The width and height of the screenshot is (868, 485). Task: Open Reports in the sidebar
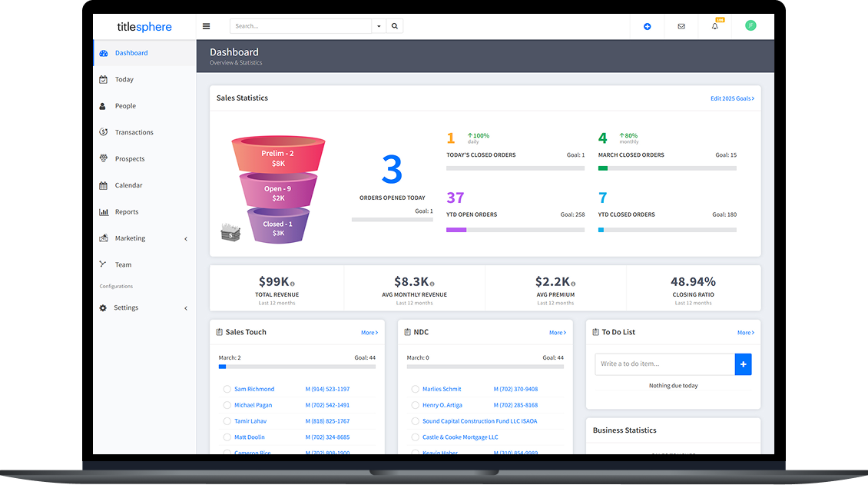(144, 212)
